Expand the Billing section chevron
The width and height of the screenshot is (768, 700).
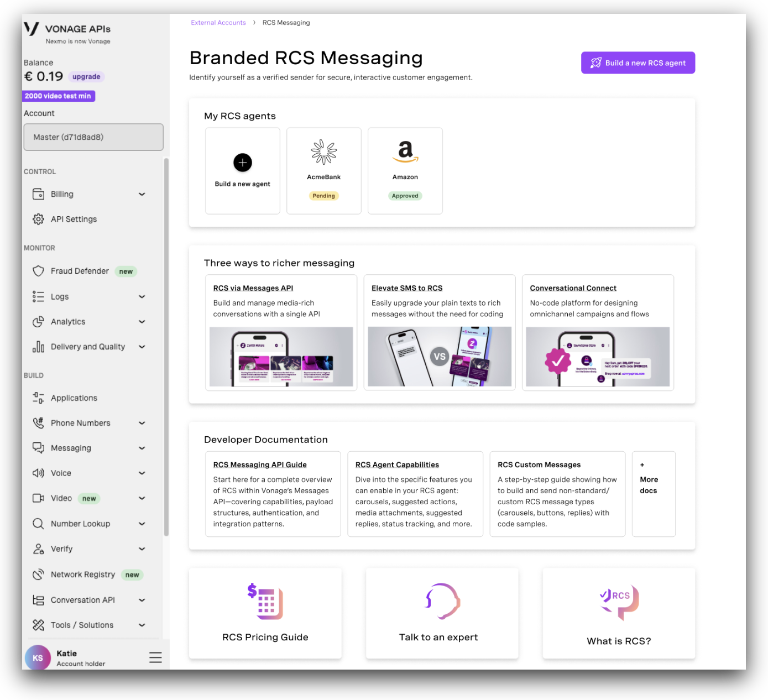(x=142, y=194)
